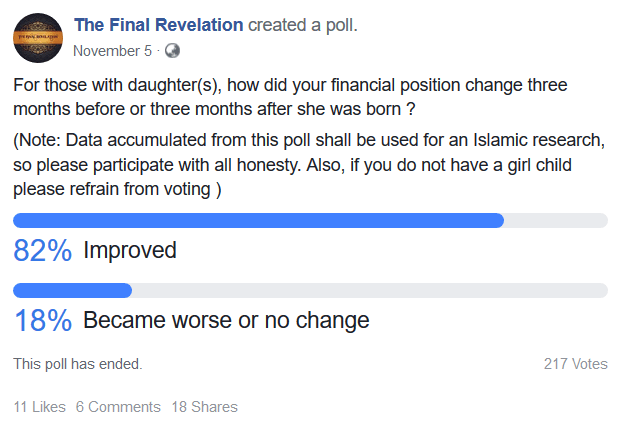
Task: Click the public globe privacy icon
Action: click(x=172, y=50)
